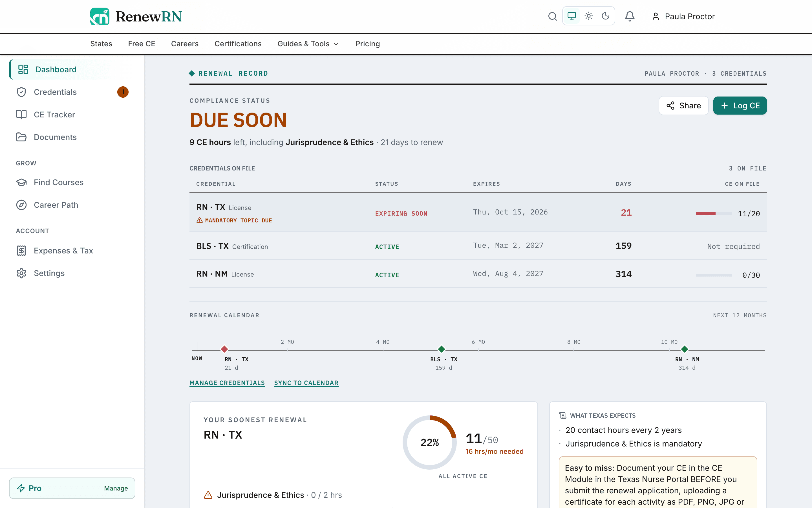Click the 'Tue, Mar 2, 2027' expiry date
This screenshot has width=812, height=508.
click(x=508, y=246)
